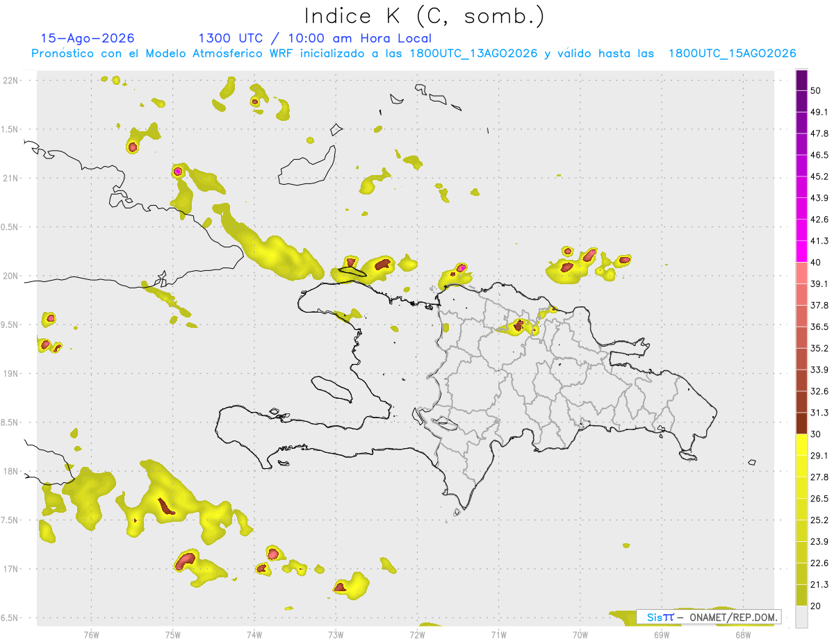The image size is (834, 644).
Task: Click the '33.9' colorbar label
Action: (819, 370)
